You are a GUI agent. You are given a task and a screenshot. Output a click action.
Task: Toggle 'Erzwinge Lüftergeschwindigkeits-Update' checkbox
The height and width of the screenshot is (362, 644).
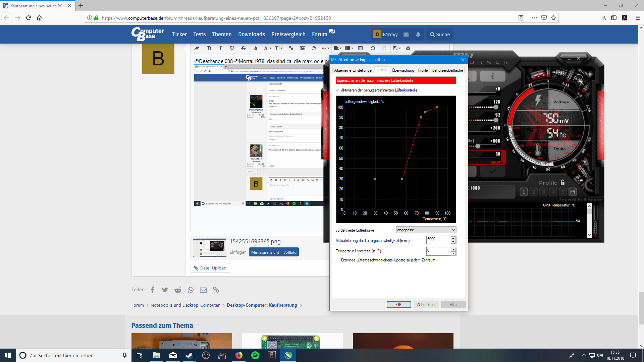(x=338, y=260)
